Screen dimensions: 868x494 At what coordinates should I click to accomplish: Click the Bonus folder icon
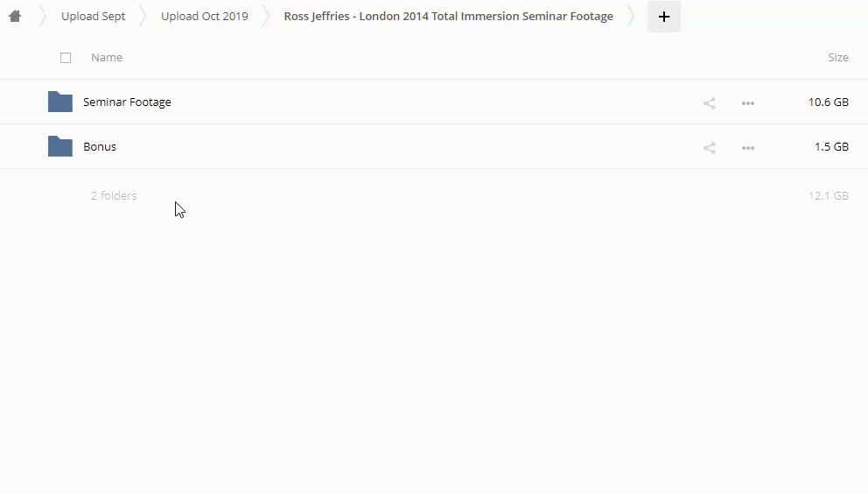[x=60, y=146]
